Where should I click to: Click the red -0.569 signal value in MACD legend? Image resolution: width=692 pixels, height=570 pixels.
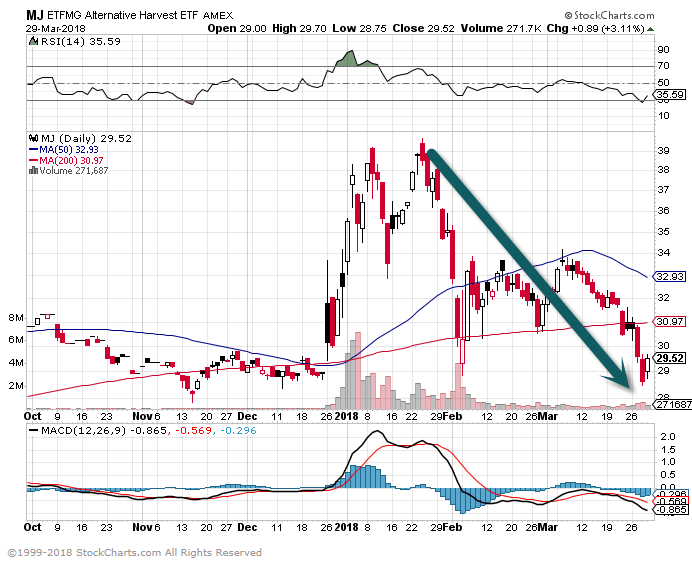(x=194, y=431)
